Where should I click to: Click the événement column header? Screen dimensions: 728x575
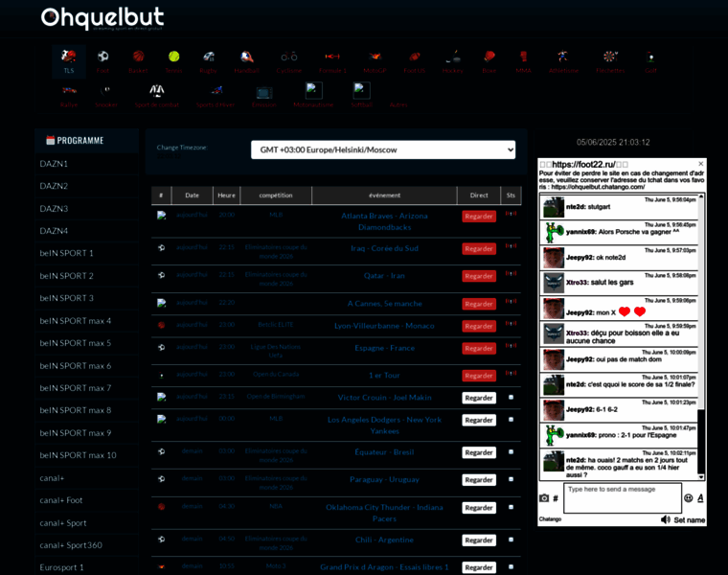(384, 195)
